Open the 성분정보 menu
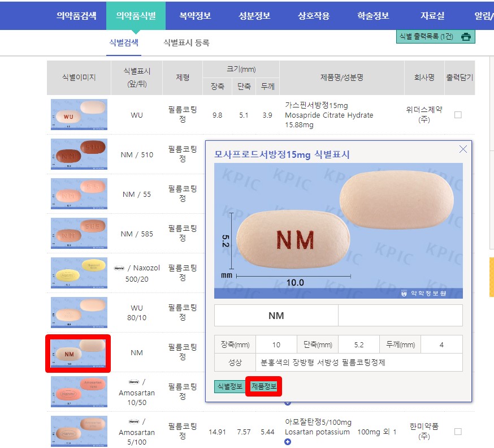The image size is (494, 448). tap(254, 15)
